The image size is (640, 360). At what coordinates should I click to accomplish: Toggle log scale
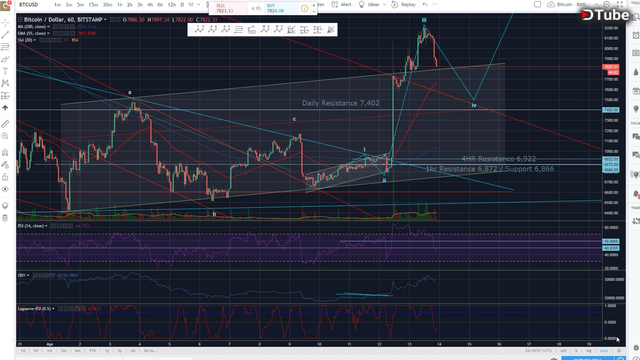[589, 351]
